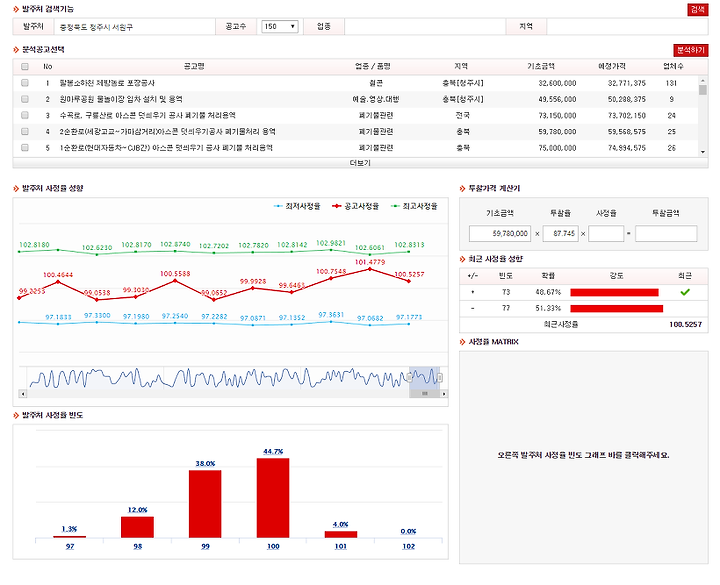Click the 사정율 MATRIX section heading

[x=493, y=342]
